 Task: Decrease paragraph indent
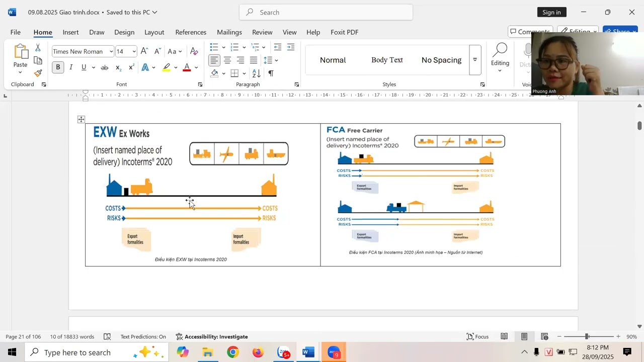tap(278, 47)
